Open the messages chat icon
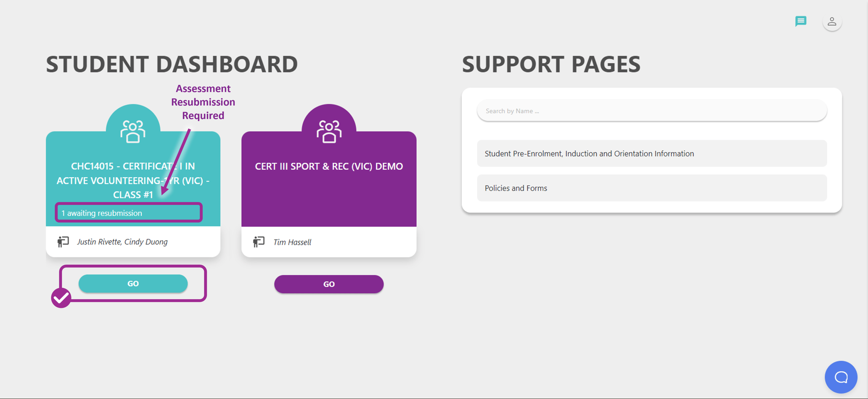Screen dimensions: 868x399 800,21
